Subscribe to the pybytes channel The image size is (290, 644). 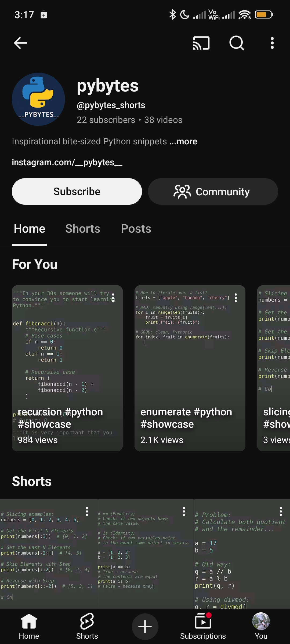77,191
